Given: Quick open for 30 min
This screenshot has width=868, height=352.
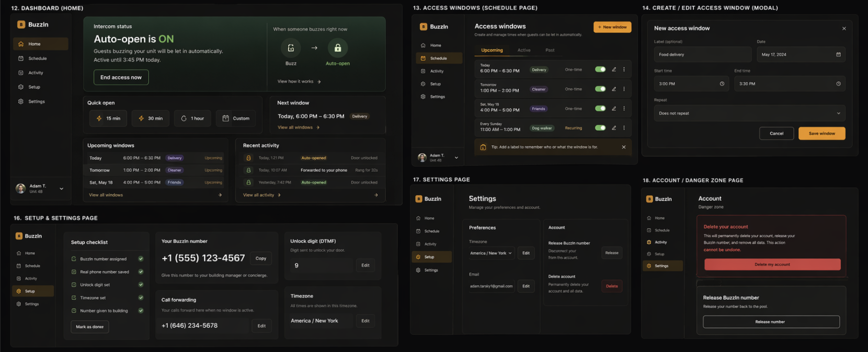Looking at the screenshot, I should point(151,119).
